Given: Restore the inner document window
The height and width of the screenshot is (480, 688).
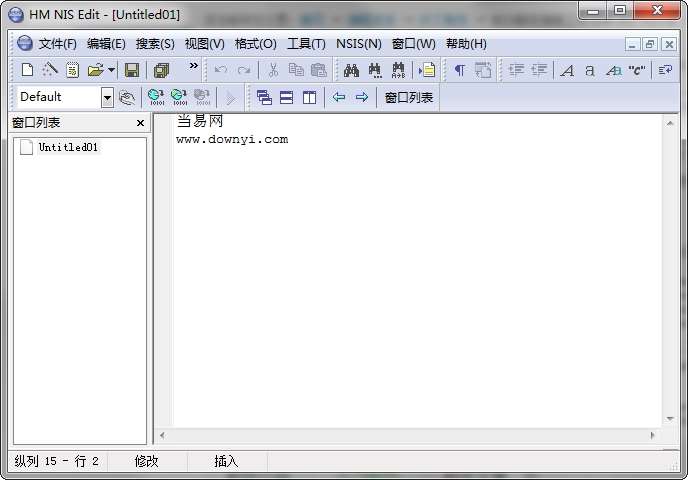Looking at the screenshot, I should pyautogui.click(x=650, y=44).
